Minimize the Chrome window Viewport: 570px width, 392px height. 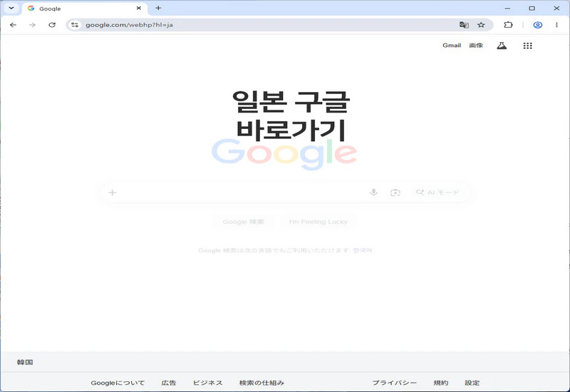[x=507, y=8]
